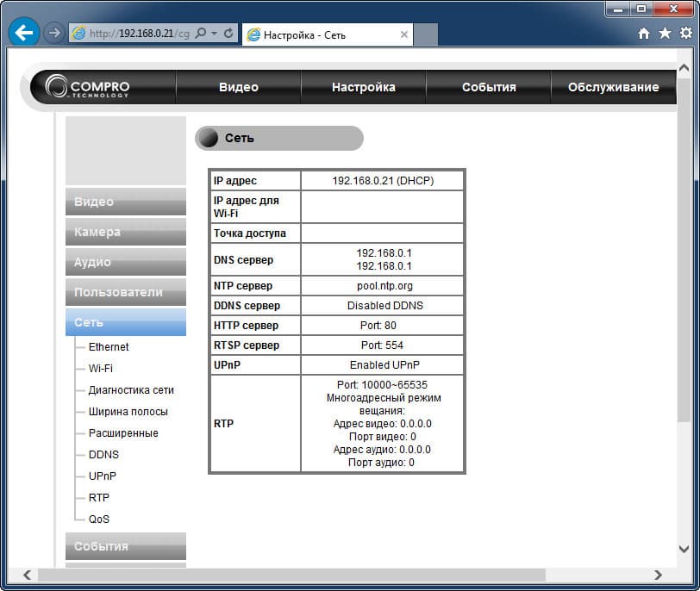
Task: Click the 'Сеть' page heading
Action: [x=240, y=138]
